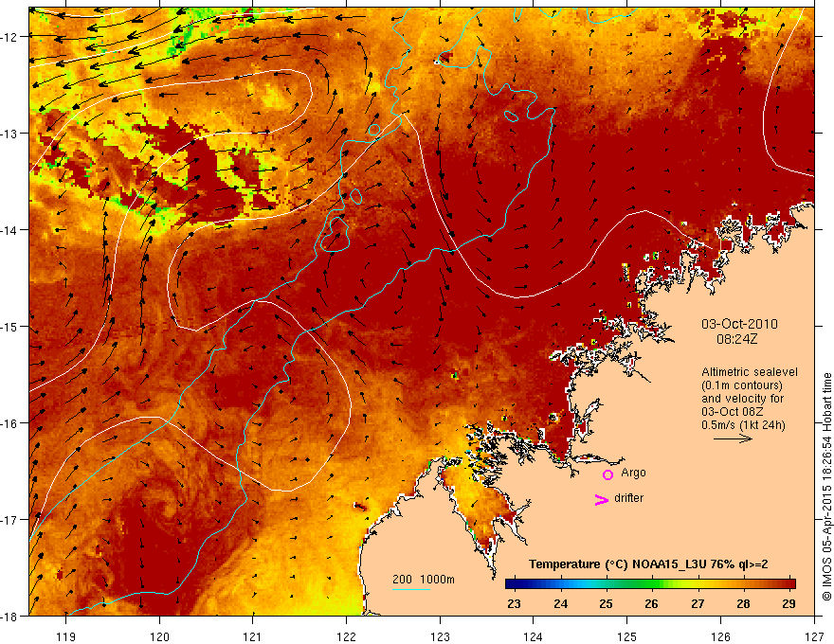834x644 pixels.
Task: Click the colorbar tick label '25'
Action: point(606,603)
